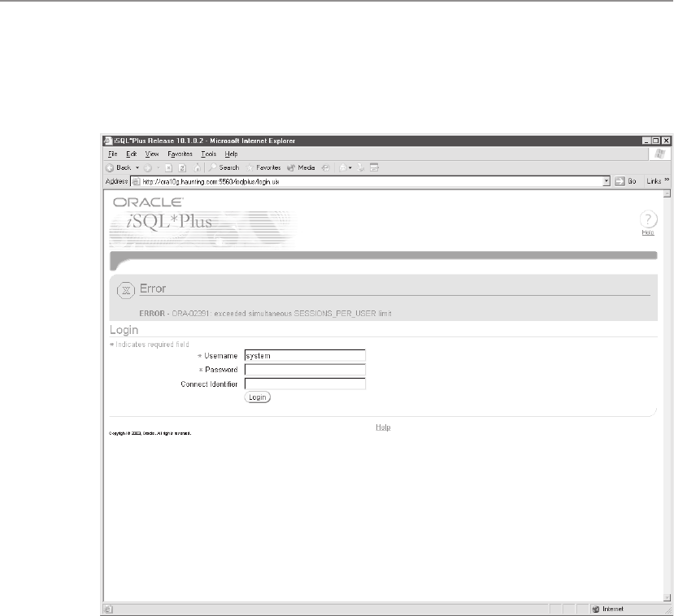Click the copyright notice text
Image resolution: width=674 pixels, height=616 pixels.
pyautogui.click(x=150, y=433)
